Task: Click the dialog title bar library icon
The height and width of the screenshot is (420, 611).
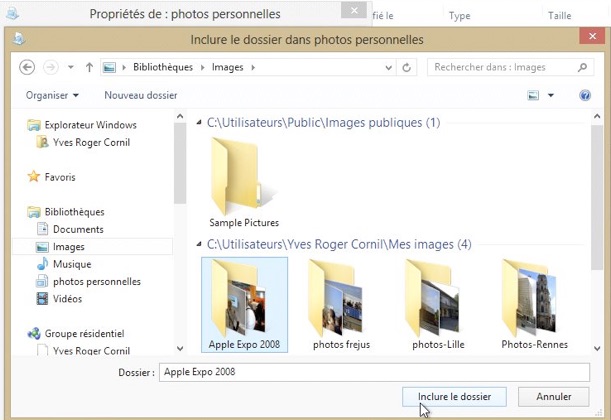Action: click(x=19, y=39)
